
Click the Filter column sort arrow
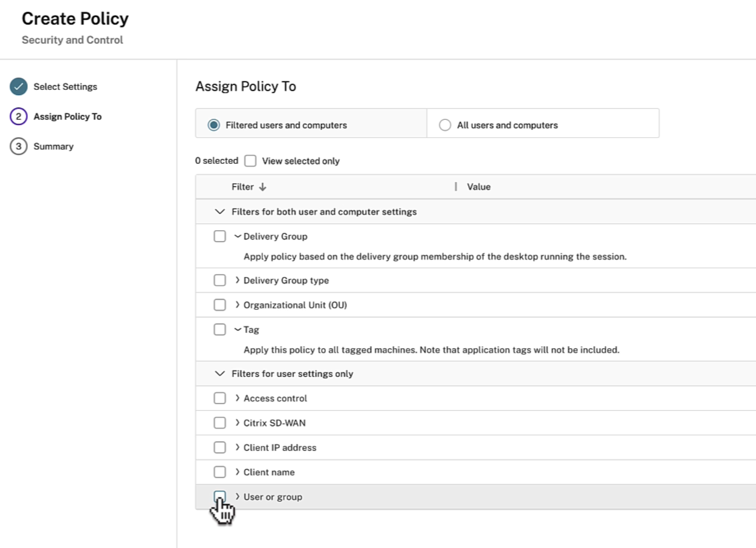263,187
